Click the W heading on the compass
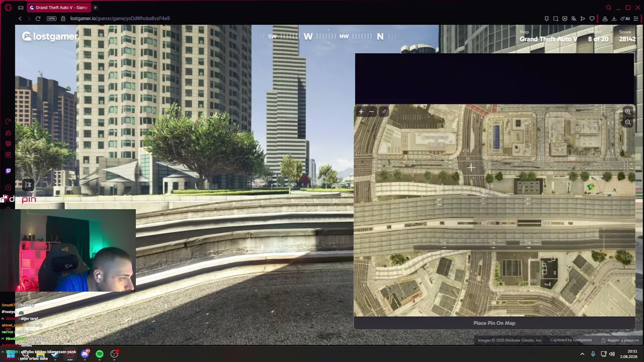This screenshot has width=644, height=362. 308,36
